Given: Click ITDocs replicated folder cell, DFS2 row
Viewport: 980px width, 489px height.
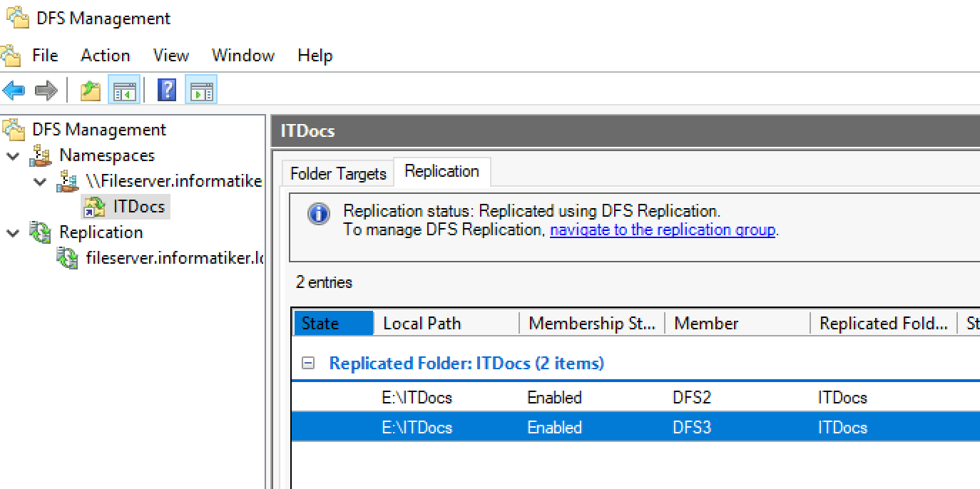Looking at the screenshot, I should pyautogui.click(x=842, y=397).
